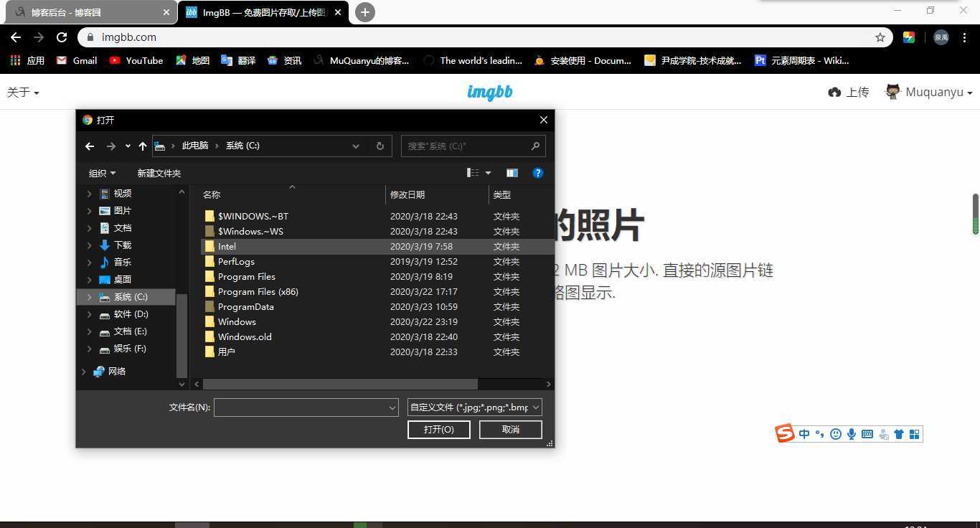Click the 打开(O) button

(x=438, y=429)
